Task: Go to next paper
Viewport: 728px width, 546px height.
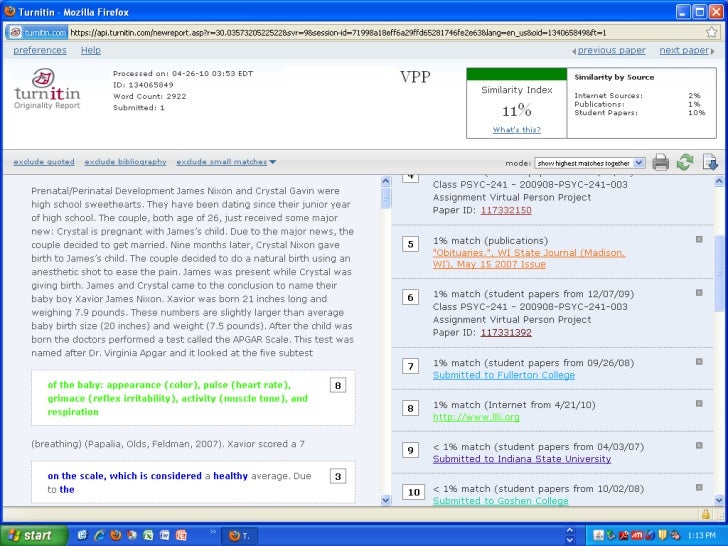Action: coord(684,50)
